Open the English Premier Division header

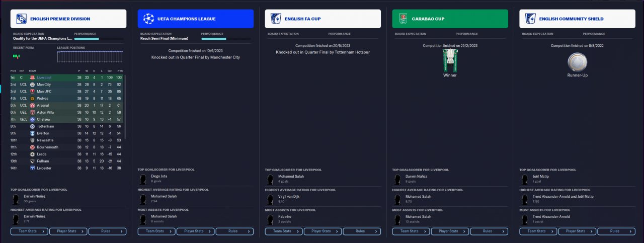68,19
